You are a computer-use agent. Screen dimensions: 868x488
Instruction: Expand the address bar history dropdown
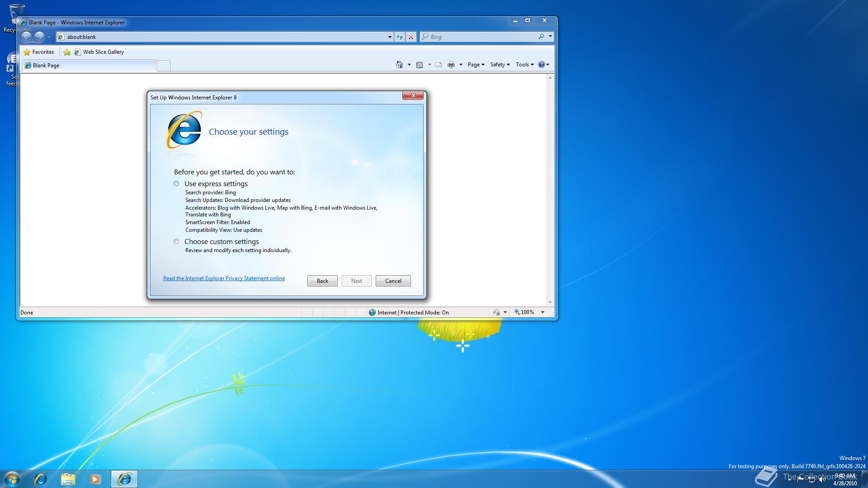(x=390, y=37)
